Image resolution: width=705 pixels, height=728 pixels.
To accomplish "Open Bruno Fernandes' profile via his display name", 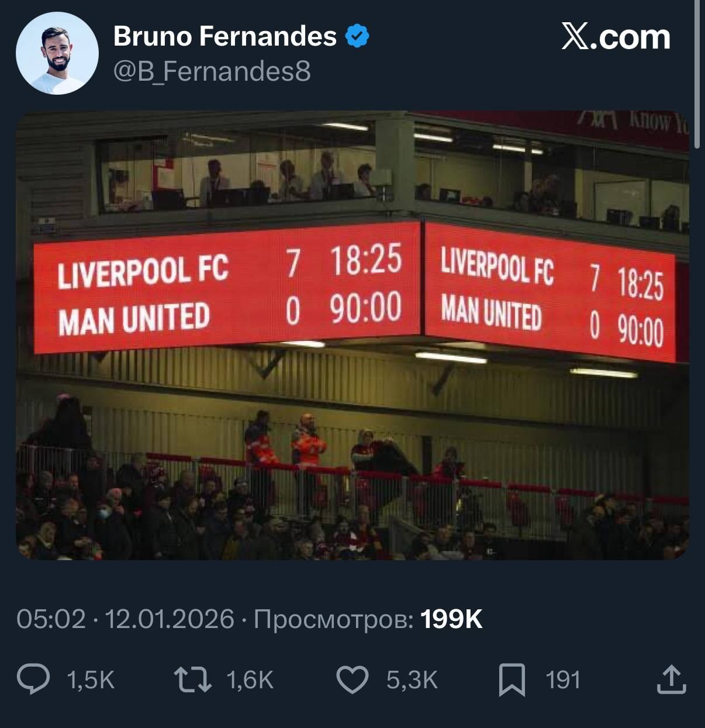I will pos(222,36).
